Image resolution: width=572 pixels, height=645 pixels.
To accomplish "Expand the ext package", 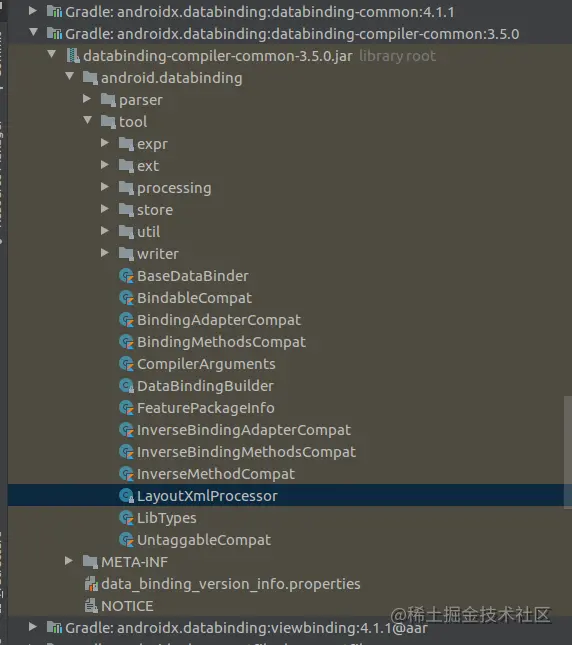I will point(105,165).
